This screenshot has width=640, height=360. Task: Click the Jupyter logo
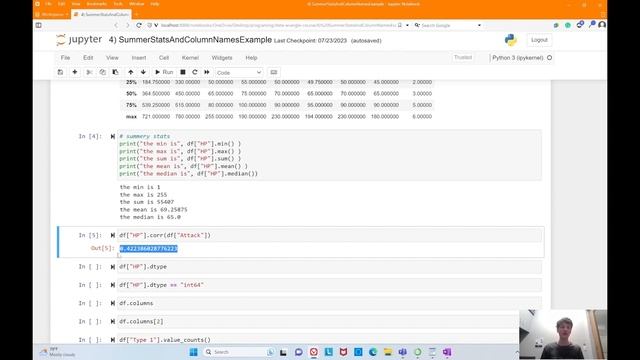(x=79, y=40)
